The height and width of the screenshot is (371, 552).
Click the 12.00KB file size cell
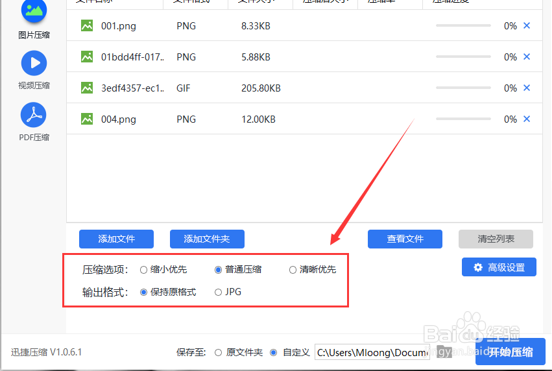pyautogui.click(x=258, y=119)
